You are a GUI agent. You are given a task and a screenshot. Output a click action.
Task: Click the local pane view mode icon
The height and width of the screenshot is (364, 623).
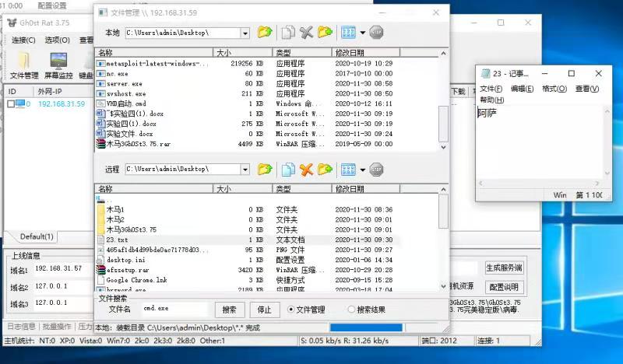348,33
